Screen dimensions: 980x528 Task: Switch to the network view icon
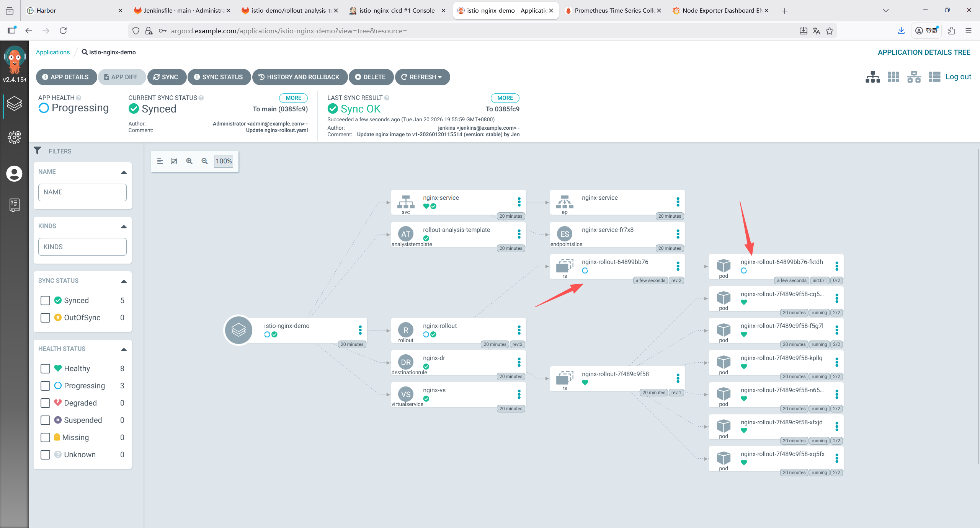point(914,77)
